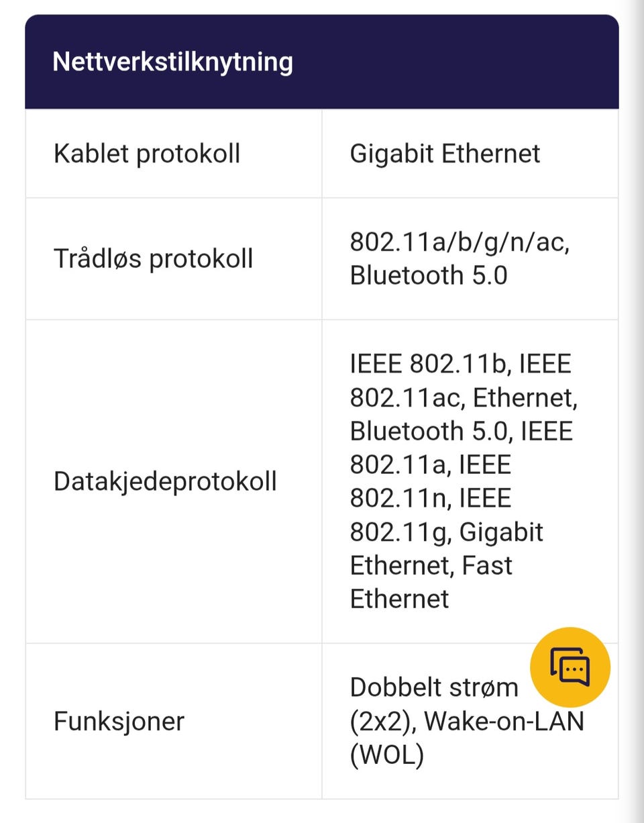The width and height of the screenshot is (644, 823).
Task: Click the Dobbelt strøm text
Action: (434, 687)
